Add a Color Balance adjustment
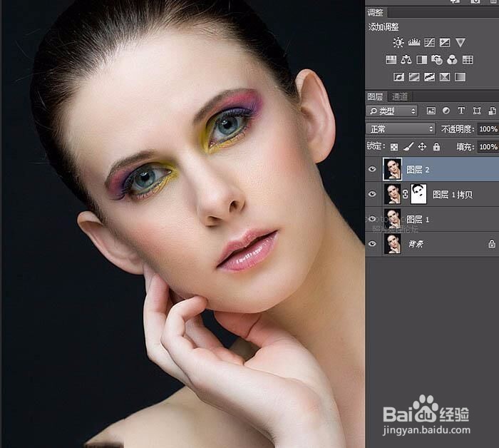 click(406, 59)
